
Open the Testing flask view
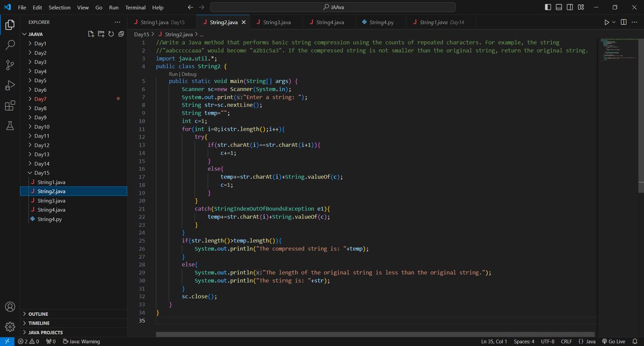click(x=10, y=126)
